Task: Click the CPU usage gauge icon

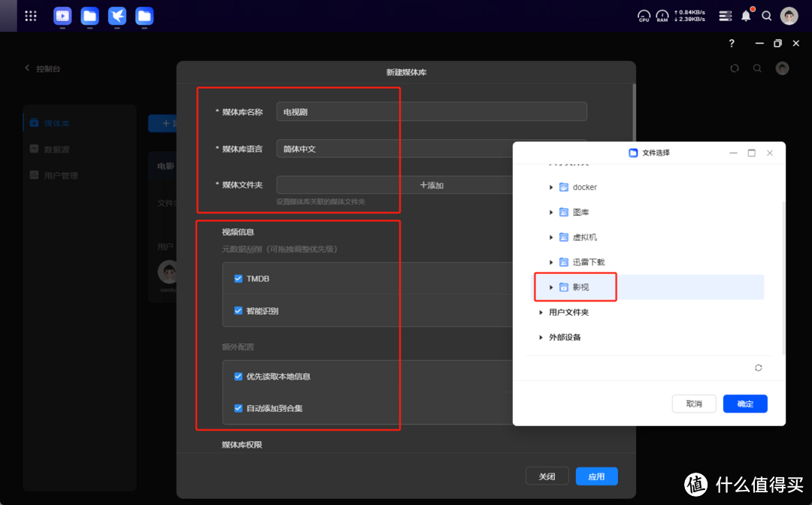Action: pyautogui.click(x=644, y=15)
